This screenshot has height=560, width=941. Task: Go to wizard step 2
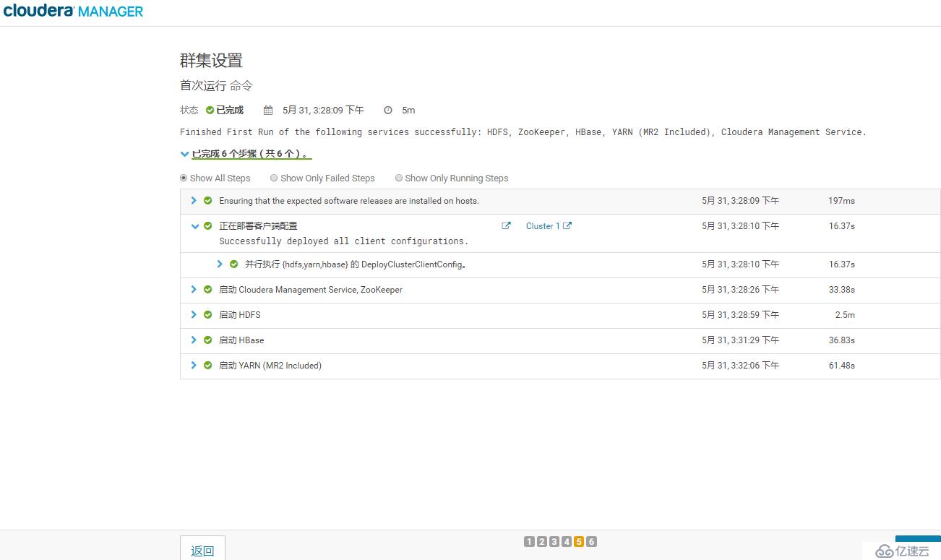(541, 542)
